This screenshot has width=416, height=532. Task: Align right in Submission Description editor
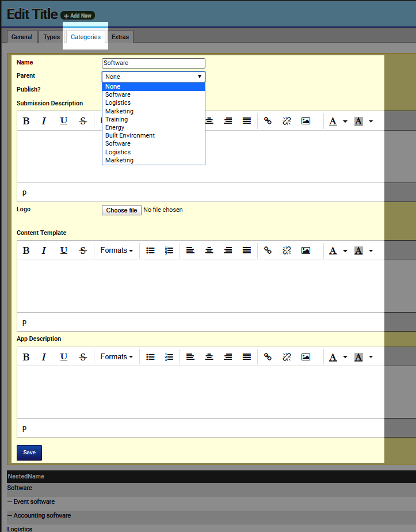point(228,121)
